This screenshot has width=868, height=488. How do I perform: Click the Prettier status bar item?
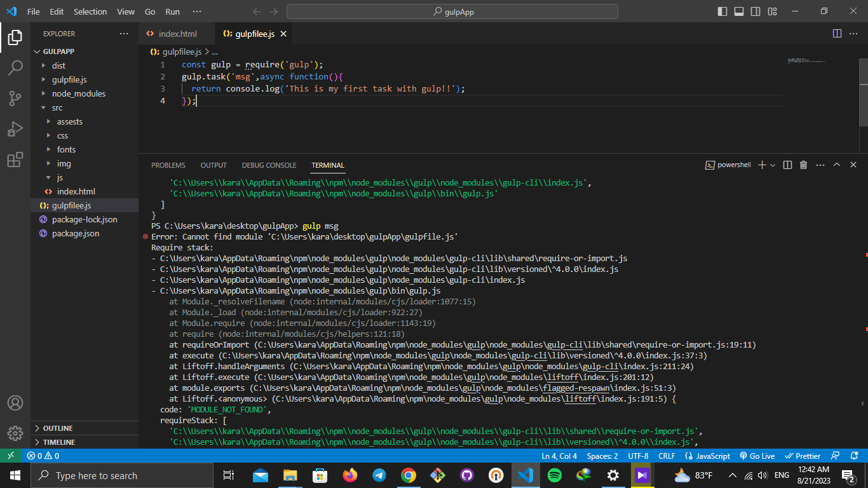[803, 456]
